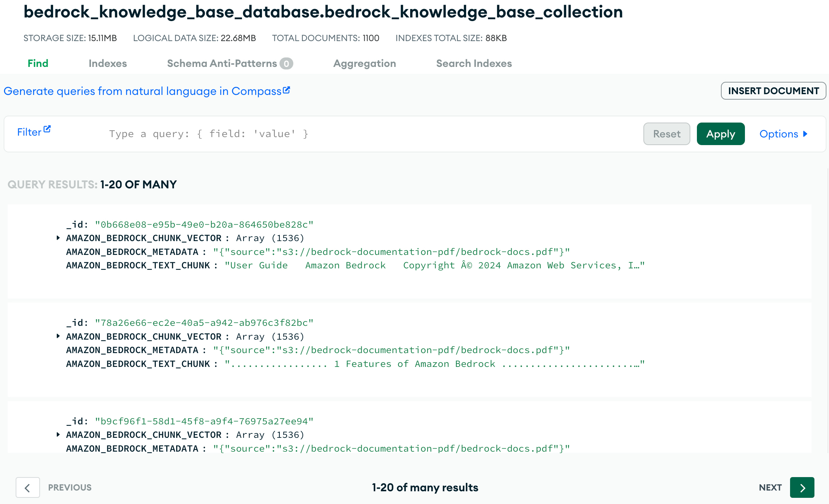Click the INSERT DOCUMENT button
Image resolution: width=829 pixels, height=504 pixels.
tap(773, 91)
